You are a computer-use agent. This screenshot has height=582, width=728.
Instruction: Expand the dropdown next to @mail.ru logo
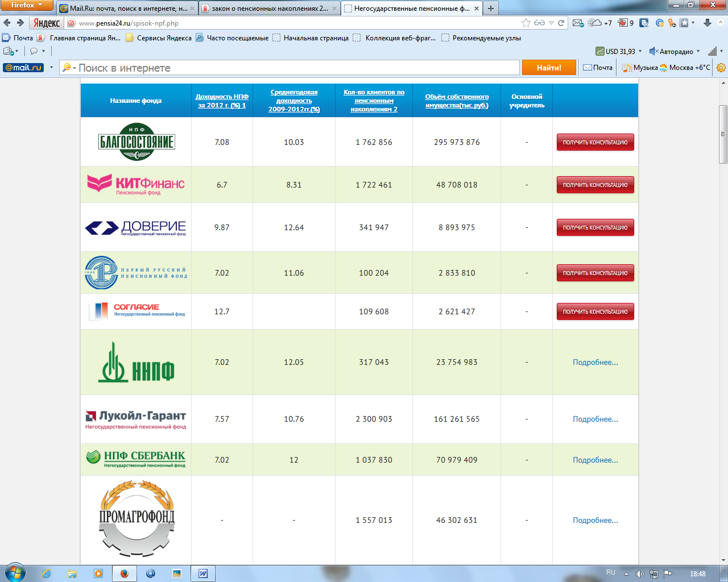(51, 67)
